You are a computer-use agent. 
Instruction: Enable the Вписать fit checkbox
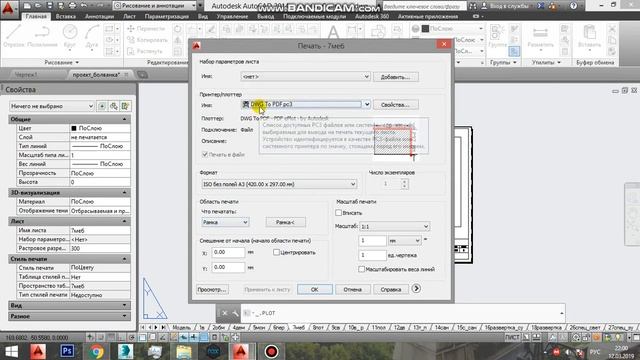(338, 213)
